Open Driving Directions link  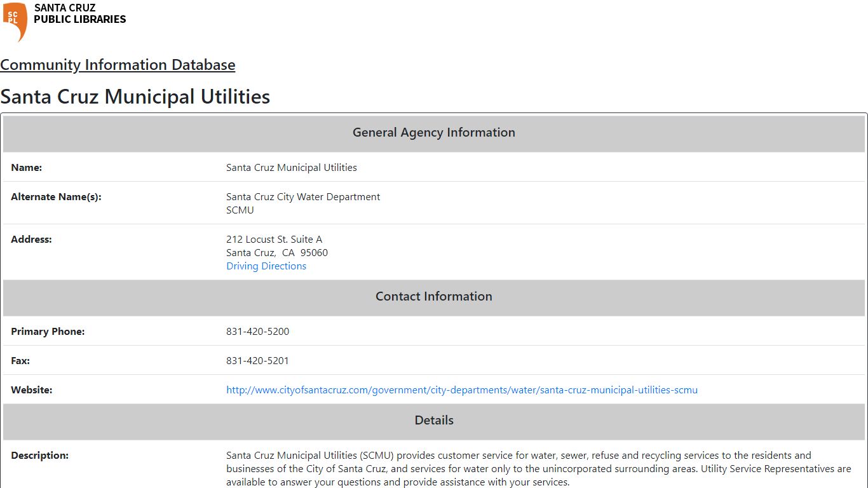tap(266, 266)
